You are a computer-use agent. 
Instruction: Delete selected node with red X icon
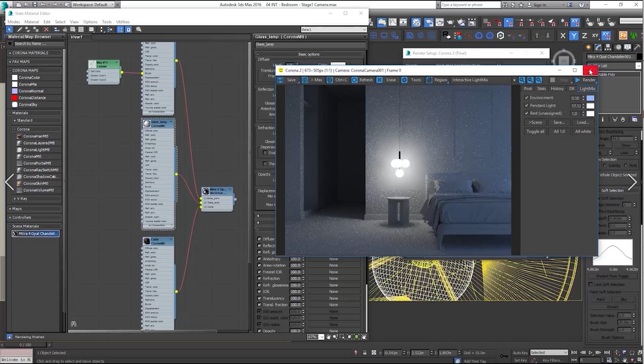coord(46,30)
